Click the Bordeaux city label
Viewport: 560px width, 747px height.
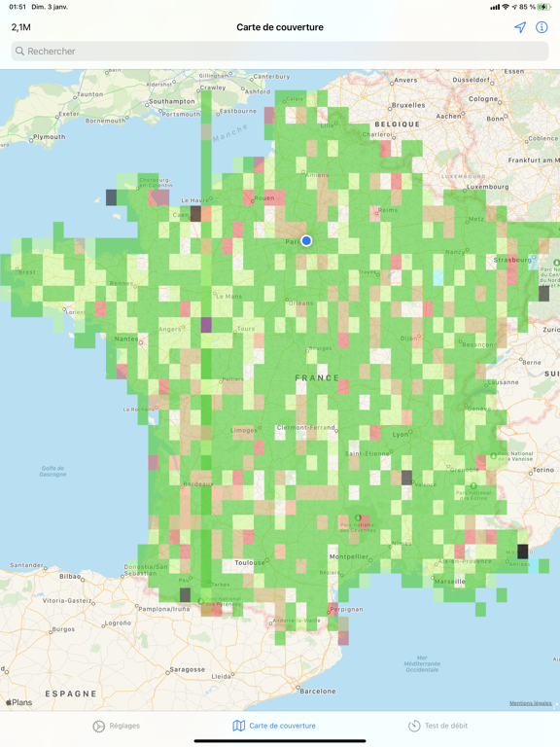pos(198,484)
